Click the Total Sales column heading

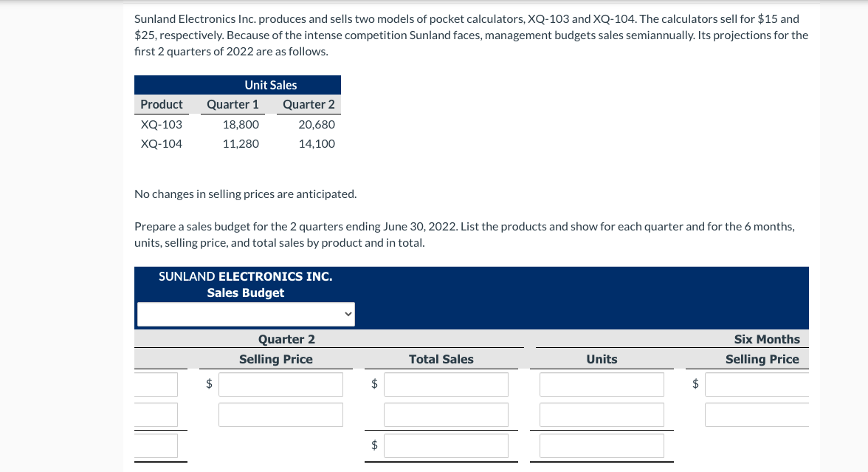(441, 360)
